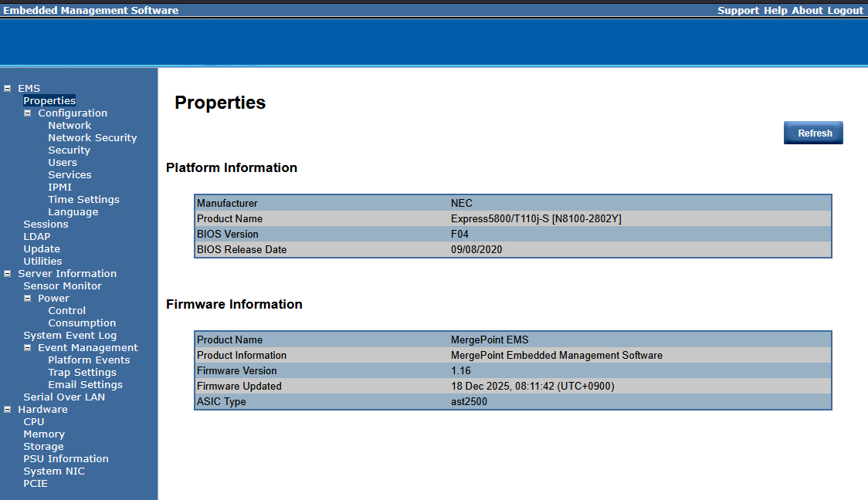The width and height of the screenshot is (868, 500).
Task: Open the Sensor Monitor page
Action: click(x=63, y=286)
